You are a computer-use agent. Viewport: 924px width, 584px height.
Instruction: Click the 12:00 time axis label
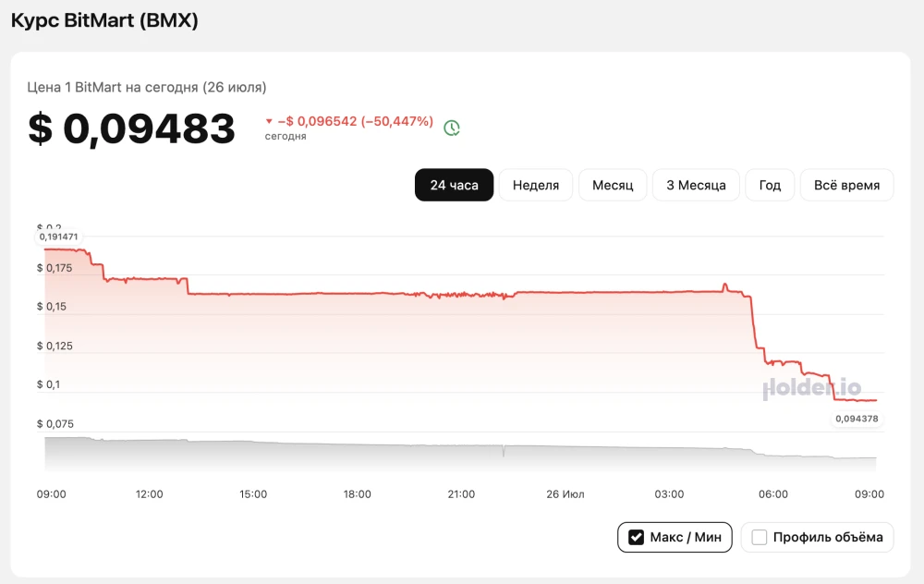pos(149,494)
